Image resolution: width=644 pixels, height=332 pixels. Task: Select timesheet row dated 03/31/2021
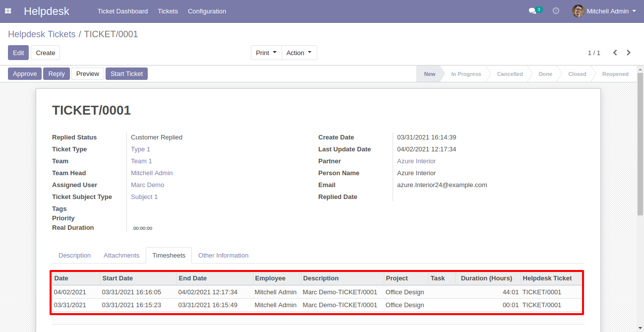317,305
